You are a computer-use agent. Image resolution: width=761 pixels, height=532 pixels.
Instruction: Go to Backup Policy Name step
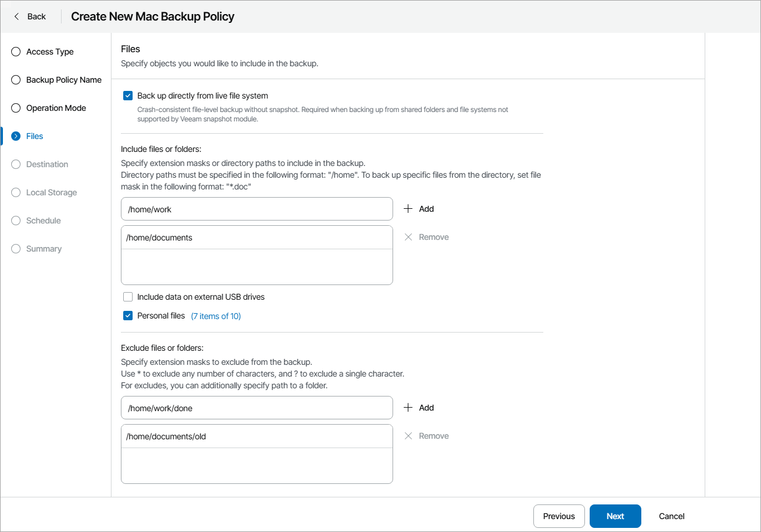point(63,80)
